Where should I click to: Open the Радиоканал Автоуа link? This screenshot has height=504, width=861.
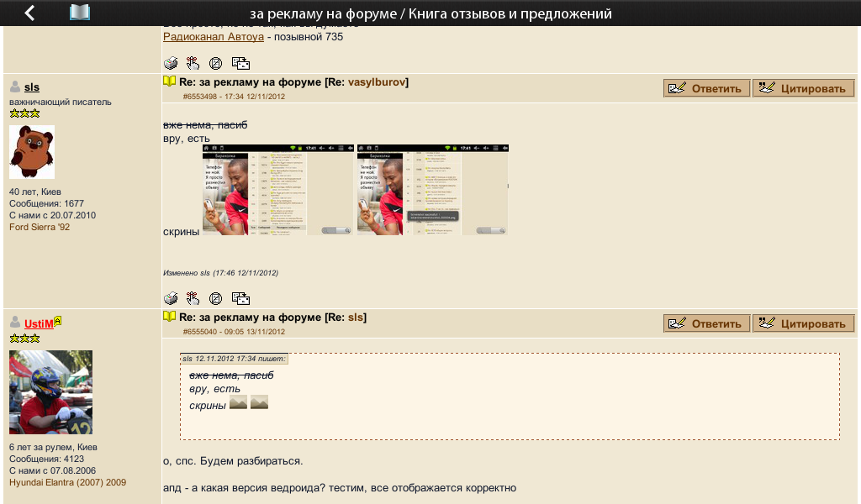(213, 37)
